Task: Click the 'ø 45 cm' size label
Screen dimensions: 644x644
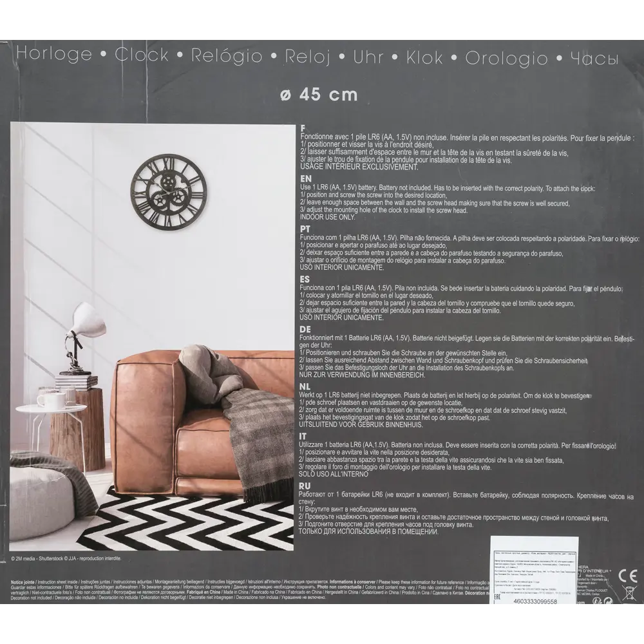Action: click(319, 94)
